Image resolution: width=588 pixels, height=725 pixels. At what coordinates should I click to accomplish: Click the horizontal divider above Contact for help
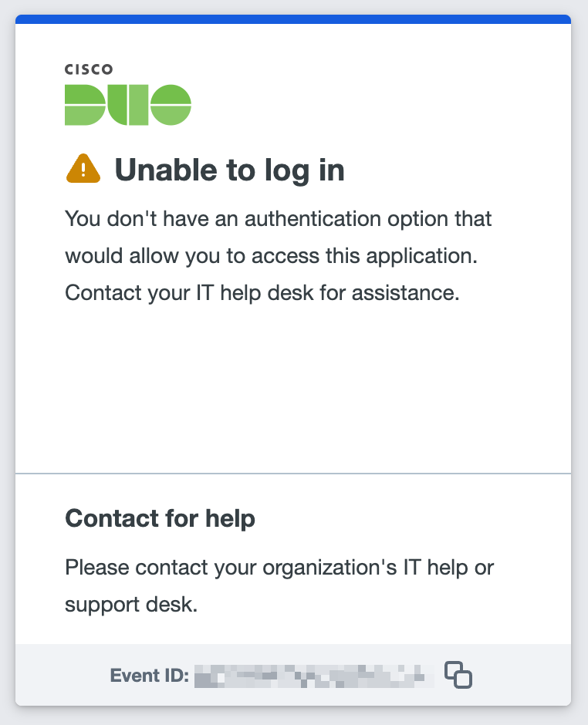click(293, 473)
